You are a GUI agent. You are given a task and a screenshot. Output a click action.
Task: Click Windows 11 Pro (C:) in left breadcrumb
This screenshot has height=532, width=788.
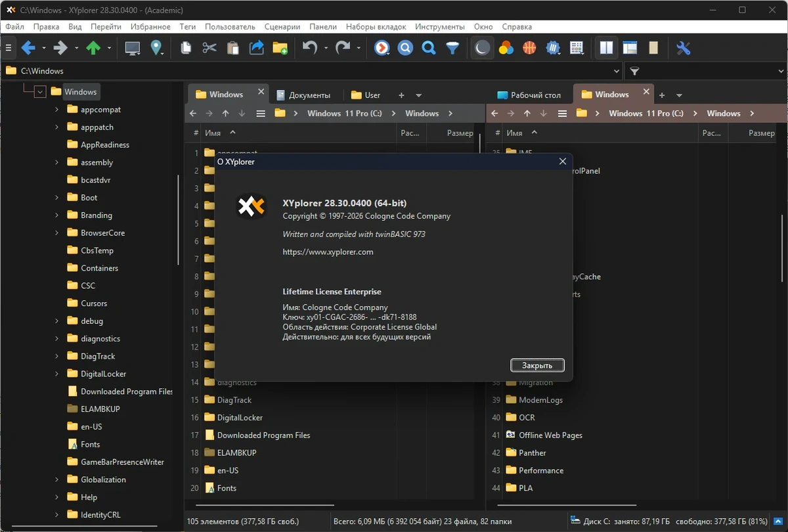[344, 114]
